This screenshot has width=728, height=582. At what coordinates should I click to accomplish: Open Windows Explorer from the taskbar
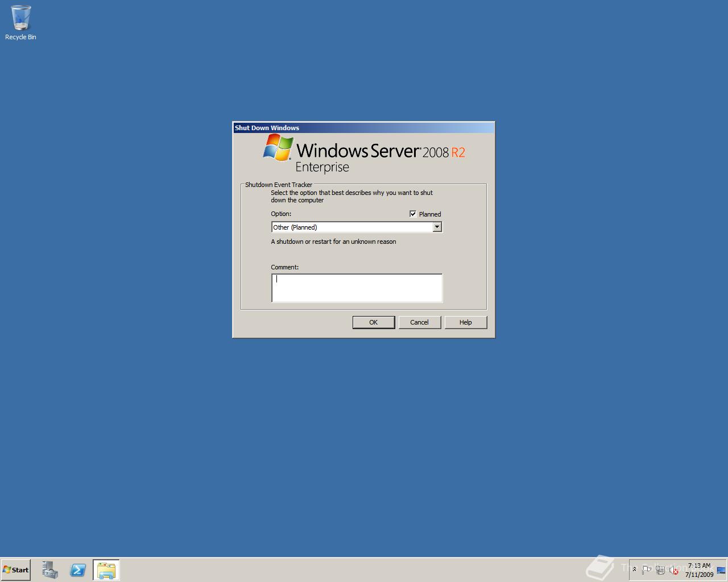(x=106, y=570)
